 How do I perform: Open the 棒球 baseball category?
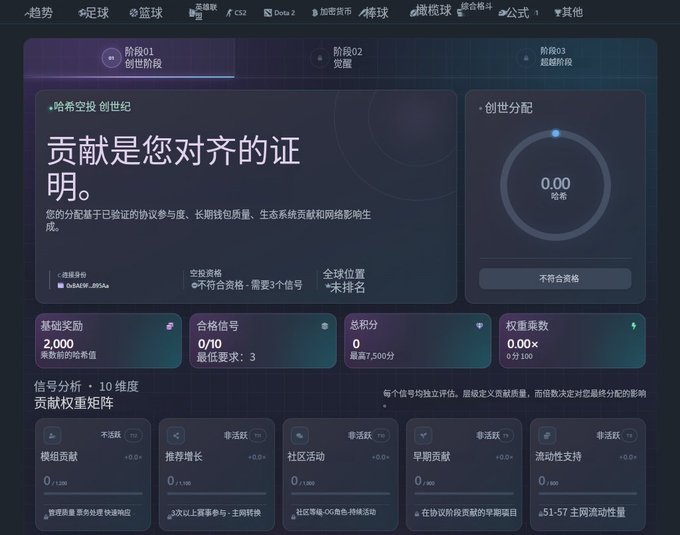coord(373,13)
